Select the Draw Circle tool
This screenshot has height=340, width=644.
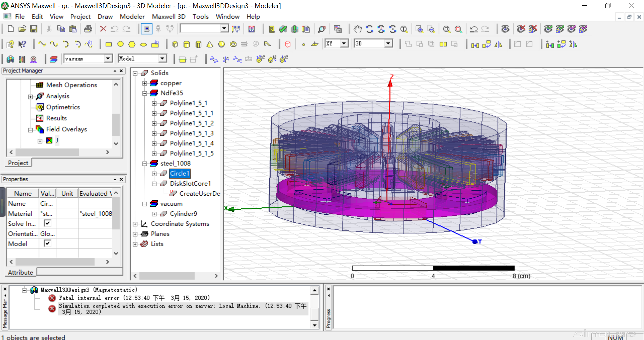120,44
